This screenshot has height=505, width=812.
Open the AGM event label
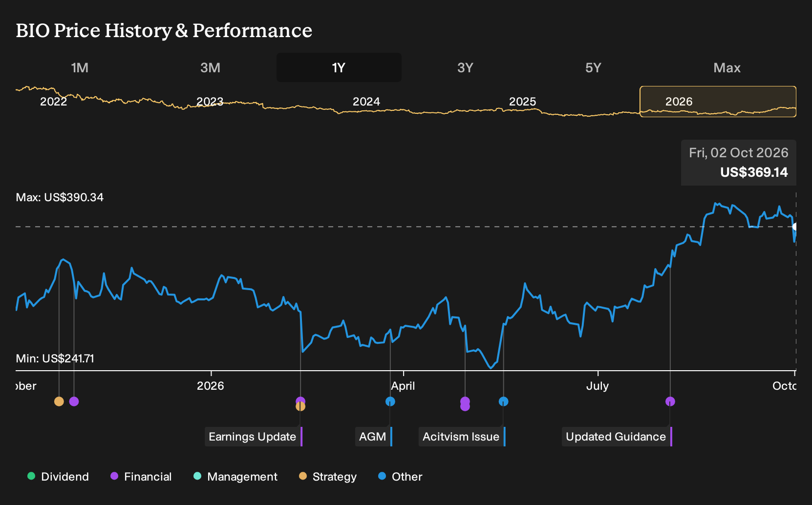pyautogui.click(x=373, y=437)
